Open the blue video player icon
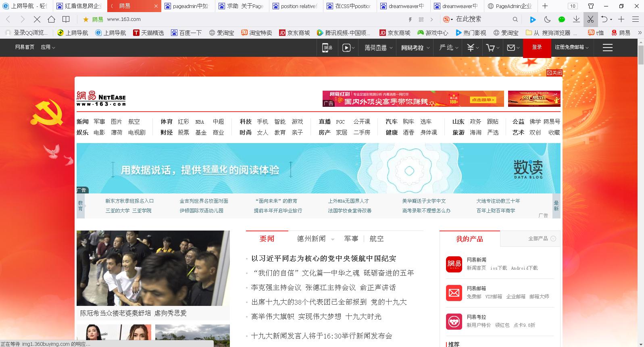 533,19
